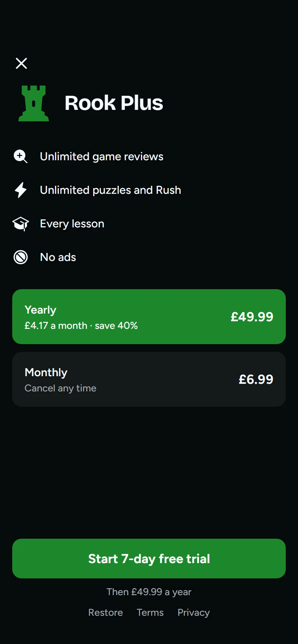Start the 7-day free trial
Image resolution: width=298 pixels, height=644 pixels.
click(149, 559)
